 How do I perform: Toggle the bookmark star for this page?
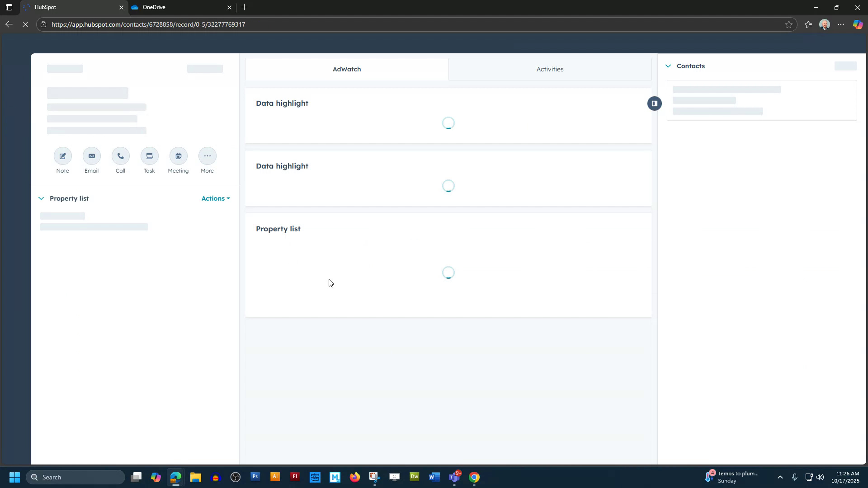click(789, 24)
